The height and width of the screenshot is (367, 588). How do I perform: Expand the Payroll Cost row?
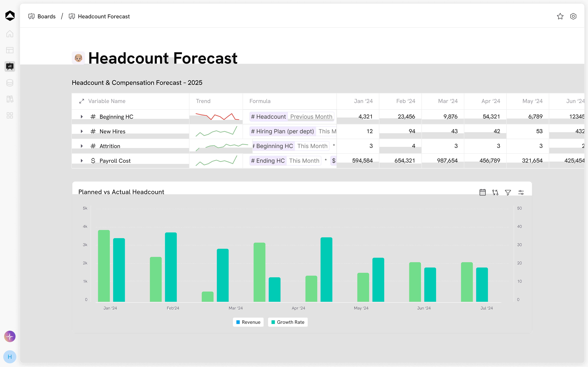(82, 161)
